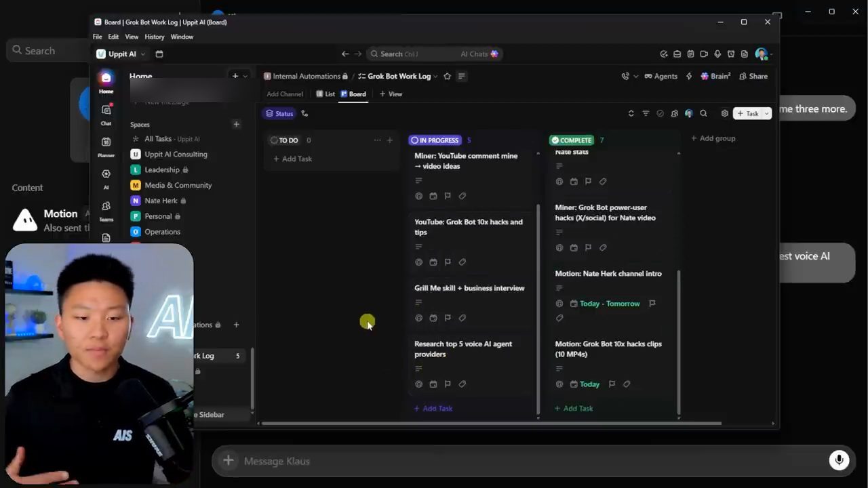The image size is (868, 488).
Task: Switch to the List view tab
Action: (x=325, y=94)
